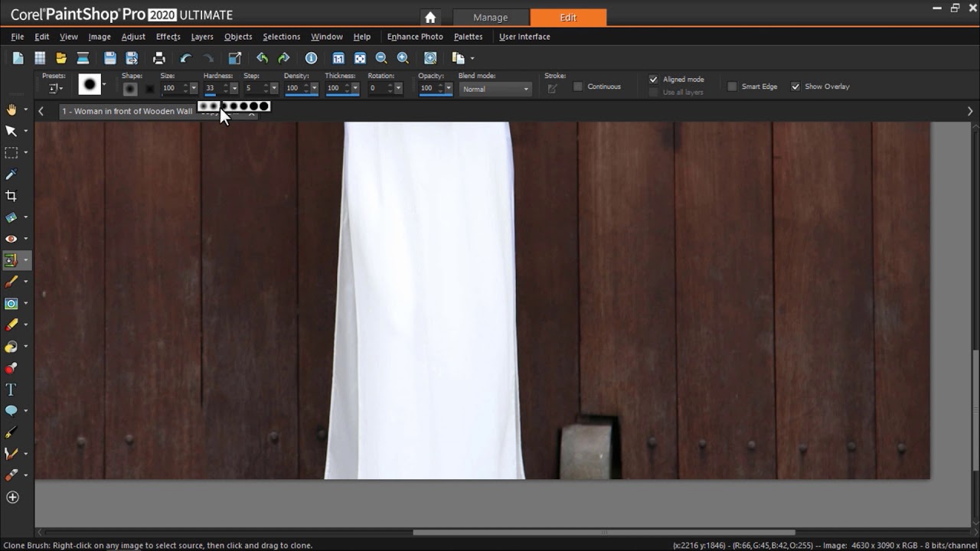The image size is (980, 551).
Task: Click the Save disk icon
Action: tap(110, 58)
